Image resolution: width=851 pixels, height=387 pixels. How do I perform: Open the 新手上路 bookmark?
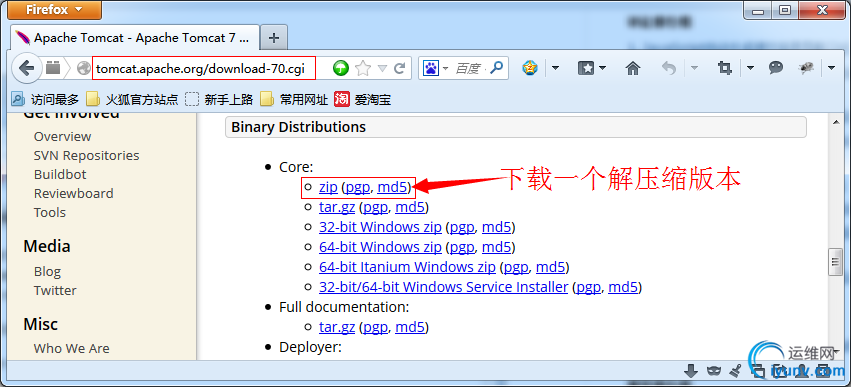(219, 99)
